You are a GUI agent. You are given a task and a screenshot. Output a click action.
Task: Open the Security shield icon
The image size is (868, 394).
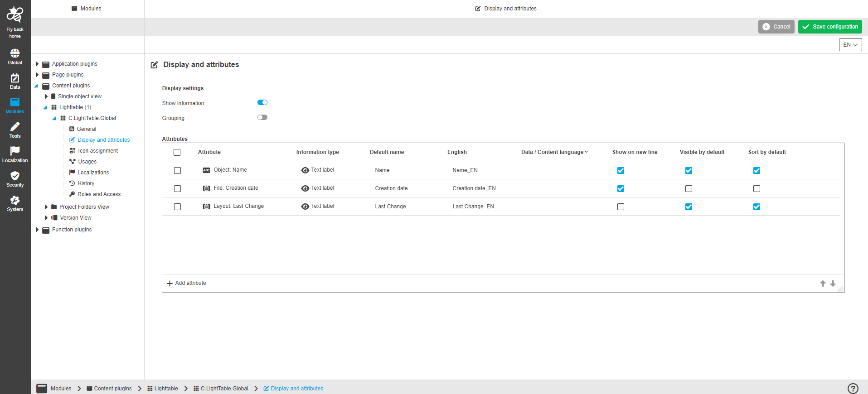click(15, 176)
